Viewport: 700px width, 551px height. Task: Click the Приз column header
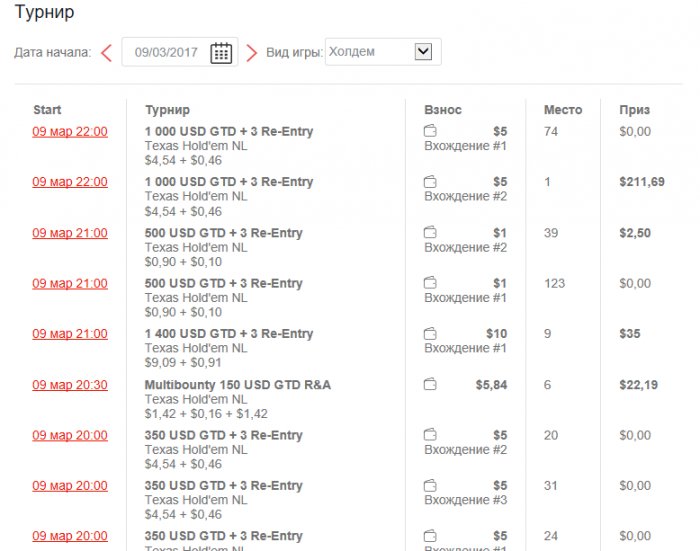(633, 110)
